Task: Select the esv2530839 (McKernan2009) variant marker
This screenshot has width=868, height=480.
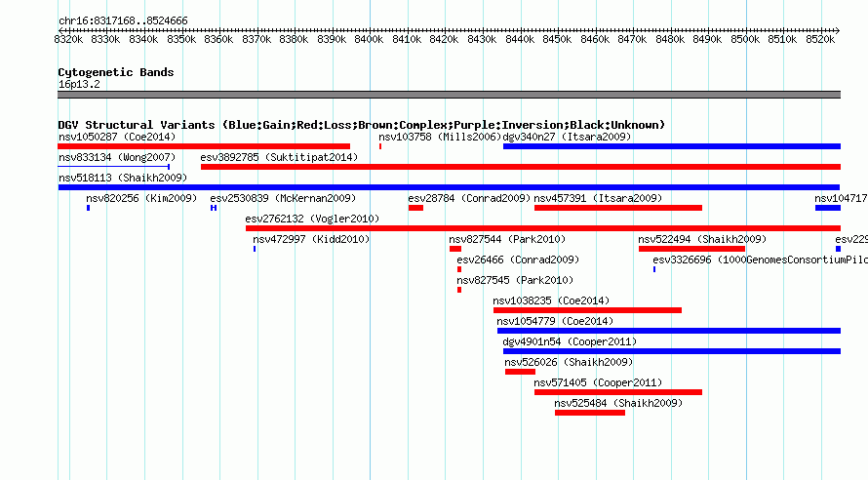Action: (x=214, y=208)
